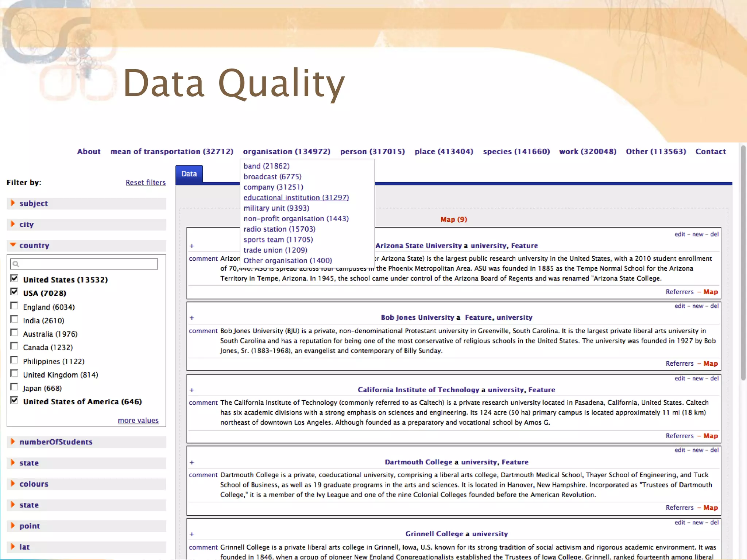747x560 pixels.
Task: Choose company (31251) from dropdown
Action: 273,187
